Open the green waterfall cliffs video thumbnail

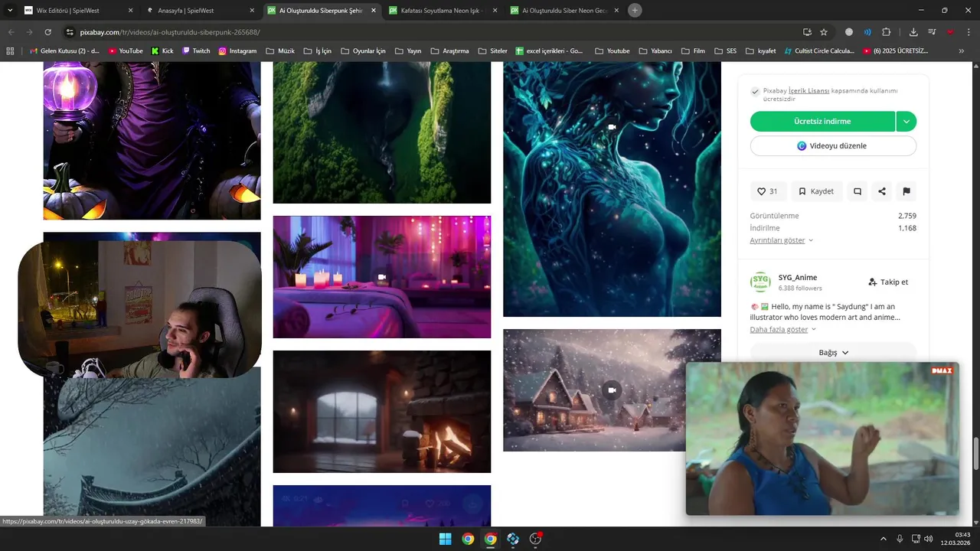click(382, 132)
